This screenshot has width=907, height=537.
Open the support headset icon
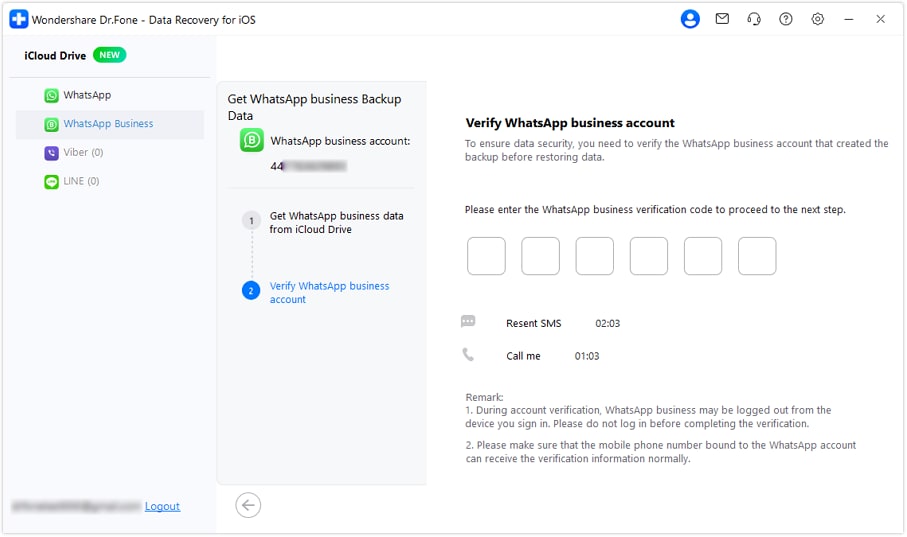click(x=754, y=19)
